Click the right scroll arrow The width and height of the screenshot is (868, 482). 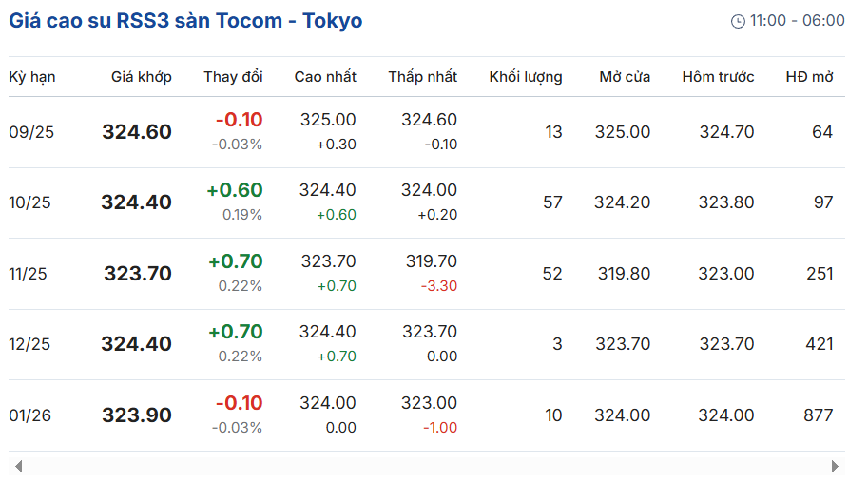click(x=835, y=467)
